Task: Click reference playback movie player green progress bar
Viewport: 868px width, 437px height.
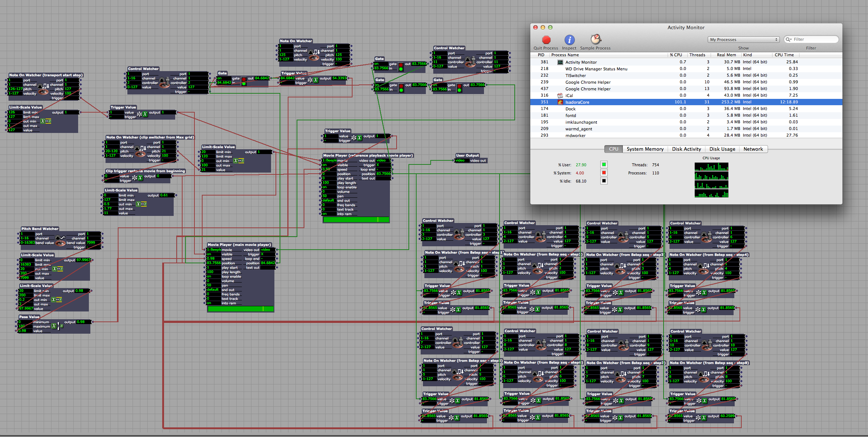Action: [x=356, y=220]
